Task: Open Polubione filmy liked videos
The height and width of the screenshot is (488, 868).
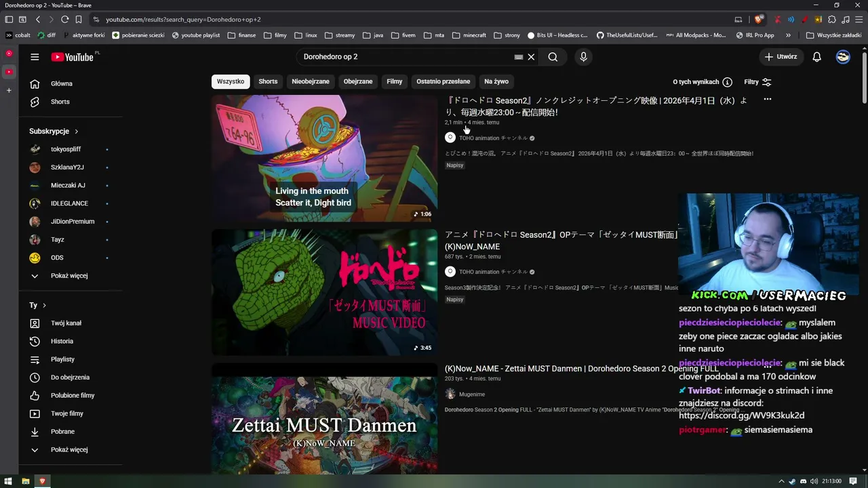Action: 71,396
